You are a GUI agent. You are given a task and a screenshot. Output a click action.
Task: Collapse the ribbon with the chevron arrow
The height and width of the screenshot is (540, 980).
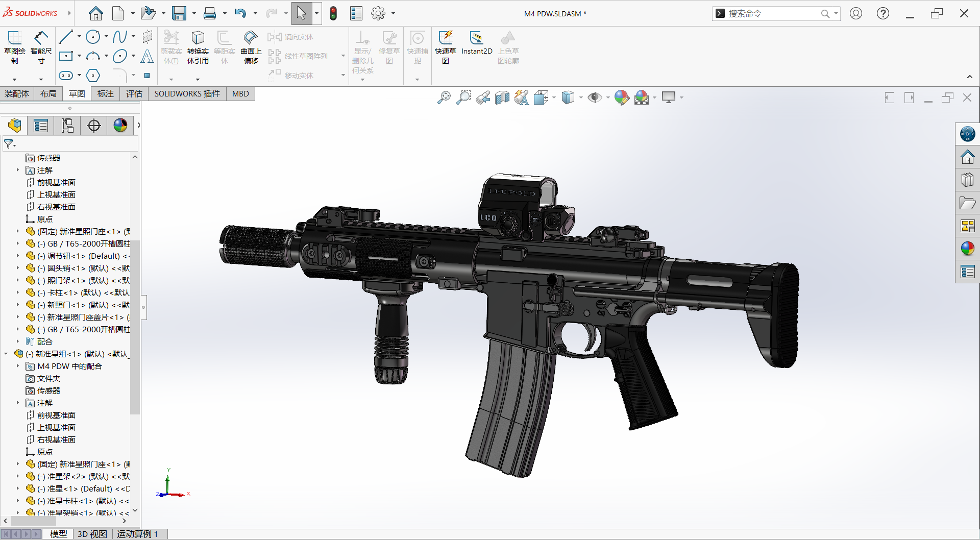(x=970, y=77)
